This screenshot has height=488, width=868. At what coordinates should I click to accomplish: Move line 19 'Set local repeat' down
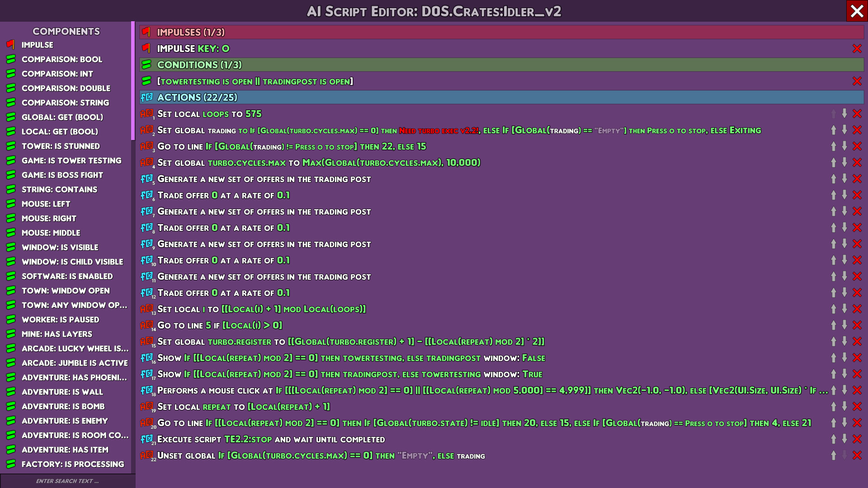[844, 407]
